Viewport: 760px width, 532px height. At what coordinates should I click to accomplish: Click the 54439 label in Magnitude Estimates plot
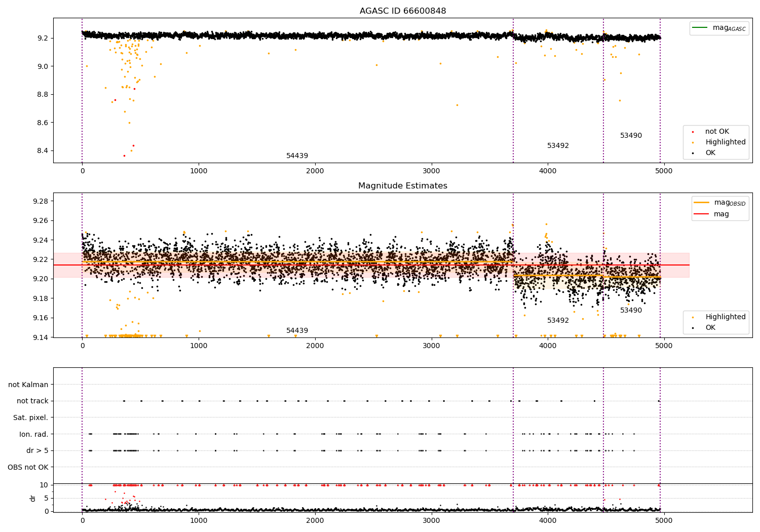pos(297,331)
